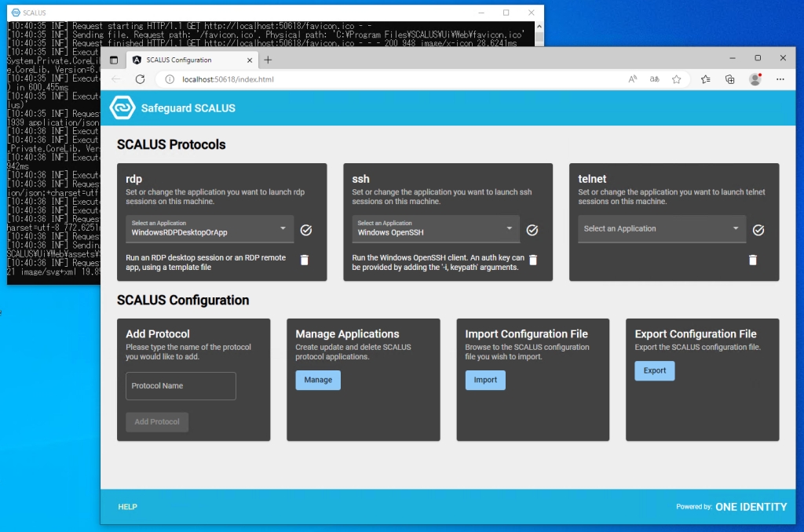
Task: Click the SCALUS console window title icon
Action: (x=16, y=13)
